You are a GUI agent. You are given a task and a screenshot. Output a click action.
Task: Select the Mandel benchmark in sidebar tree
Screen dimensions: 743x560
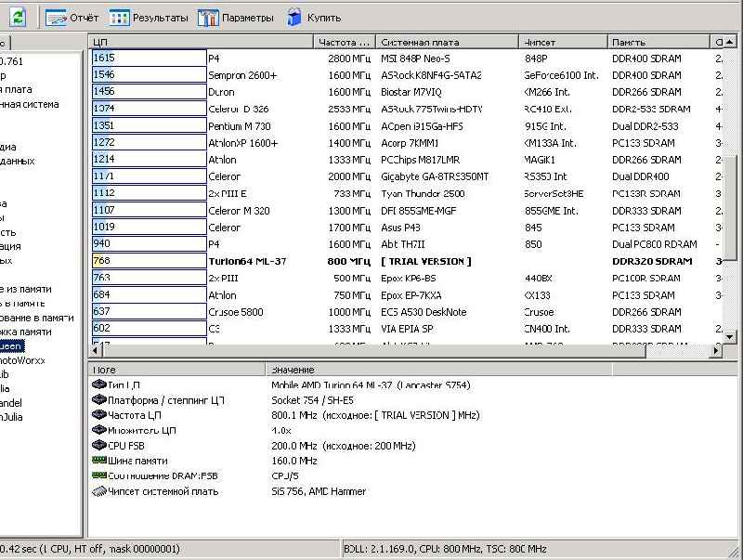[11, 403]
